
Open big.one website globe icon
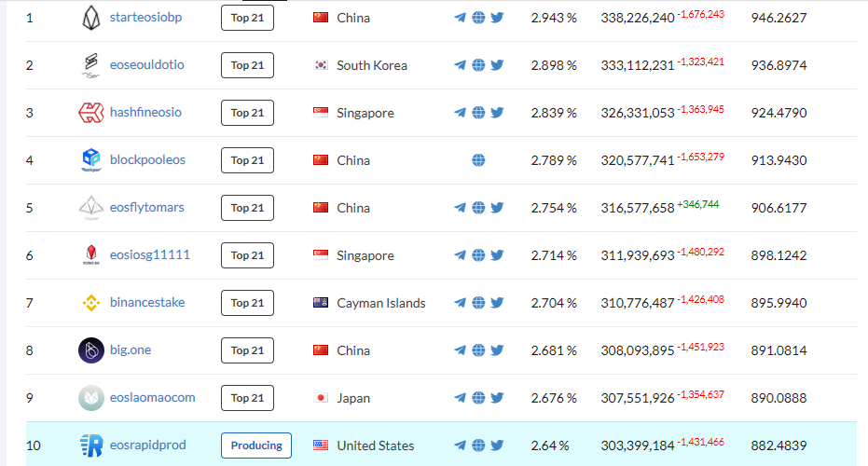(479, 350)
